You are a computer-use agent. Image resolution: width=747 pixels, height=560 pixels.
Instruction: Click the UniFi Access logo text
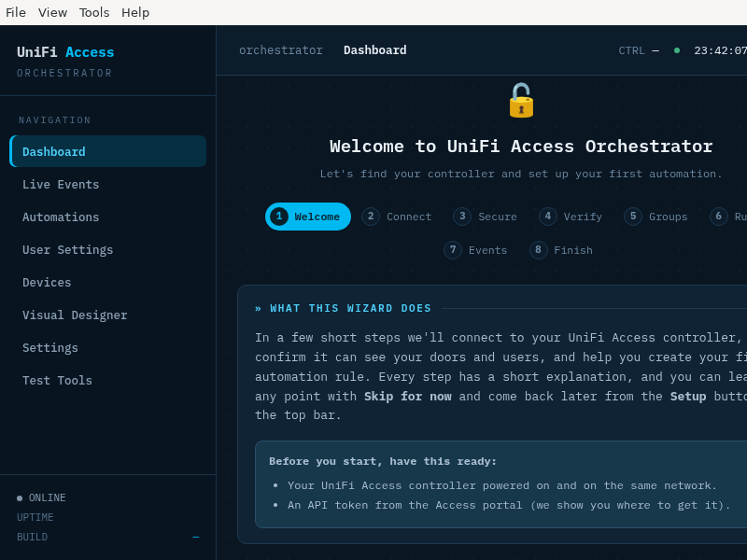[65, 52]
